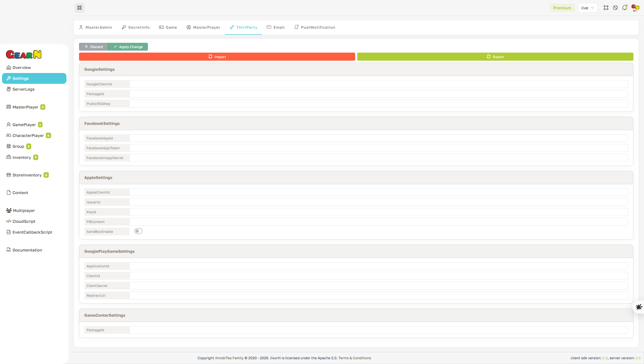Open the live environment dropdown
644x364 pixels.
tap(588, 8)
